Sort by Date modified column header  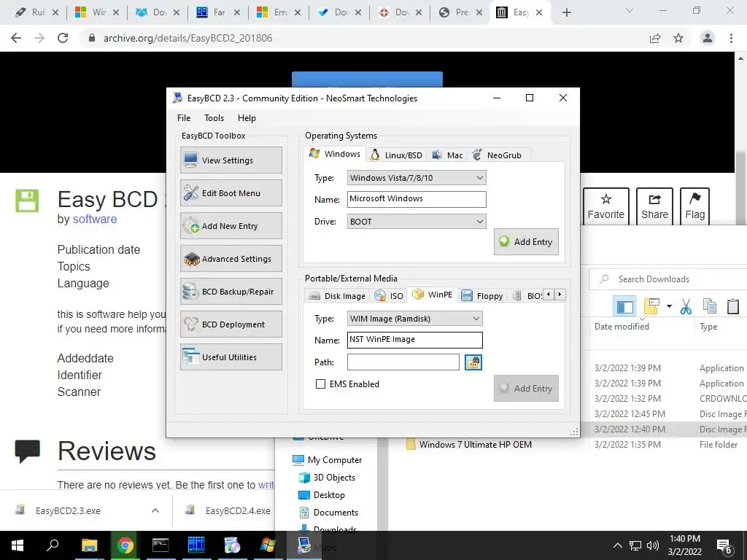coord(622,326)
